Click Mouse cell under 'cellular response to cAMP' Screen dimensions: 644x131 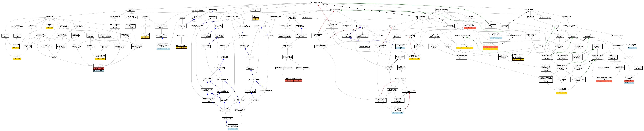point(96,70)
